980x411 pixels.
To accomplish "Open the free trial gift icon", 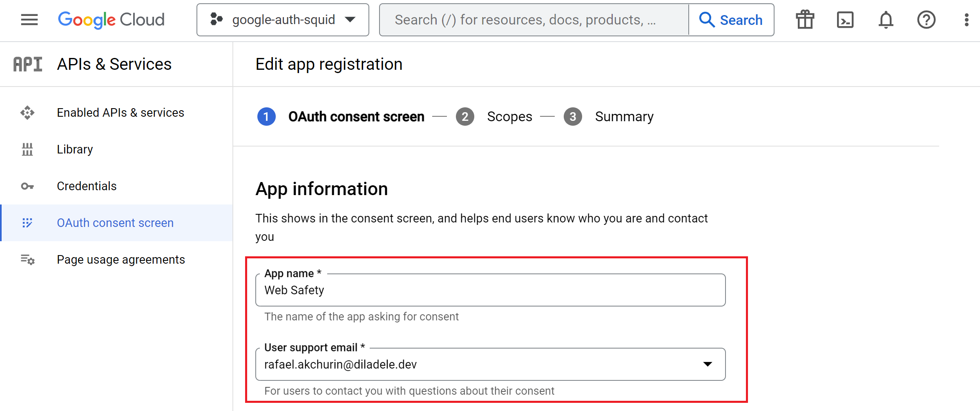I will click(x=805, y=20).
